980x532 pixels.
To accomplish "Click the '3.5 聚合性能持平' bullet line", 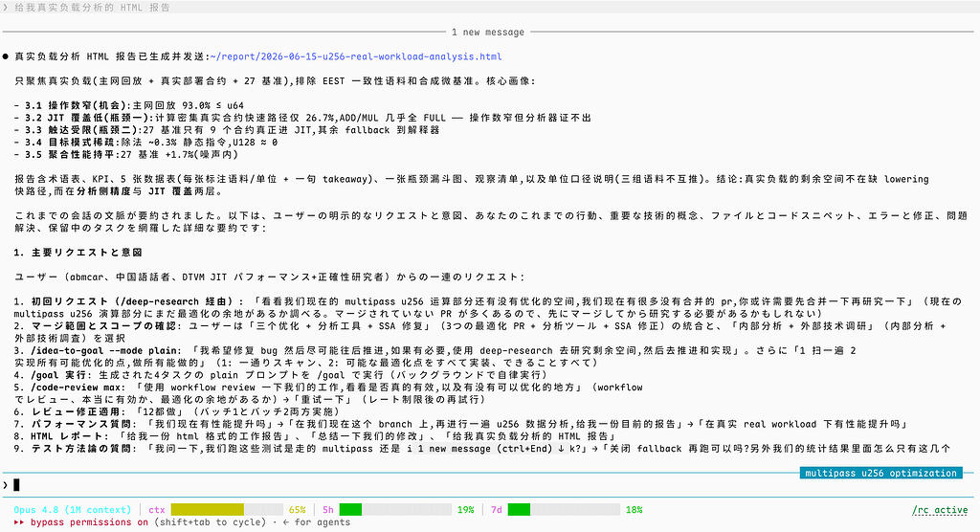I will [x=126, y=154].
